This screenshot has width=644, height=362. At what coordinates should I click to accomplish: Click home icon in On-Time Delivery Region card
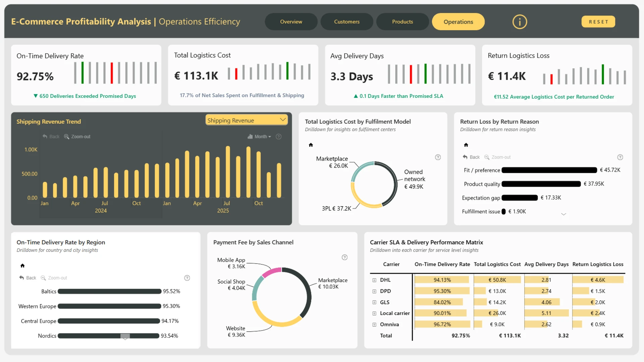(22, 265)
